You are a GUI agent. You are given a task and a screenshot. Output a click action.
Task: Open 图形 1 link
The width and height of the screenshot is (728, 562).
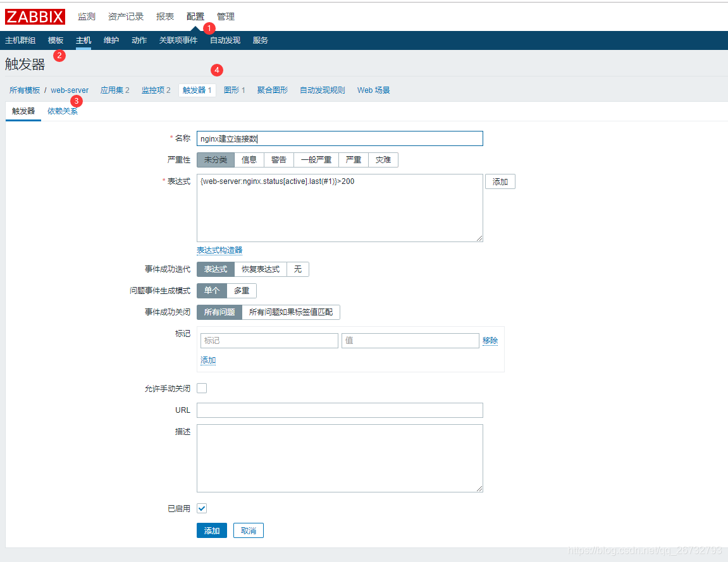point(235,90)
